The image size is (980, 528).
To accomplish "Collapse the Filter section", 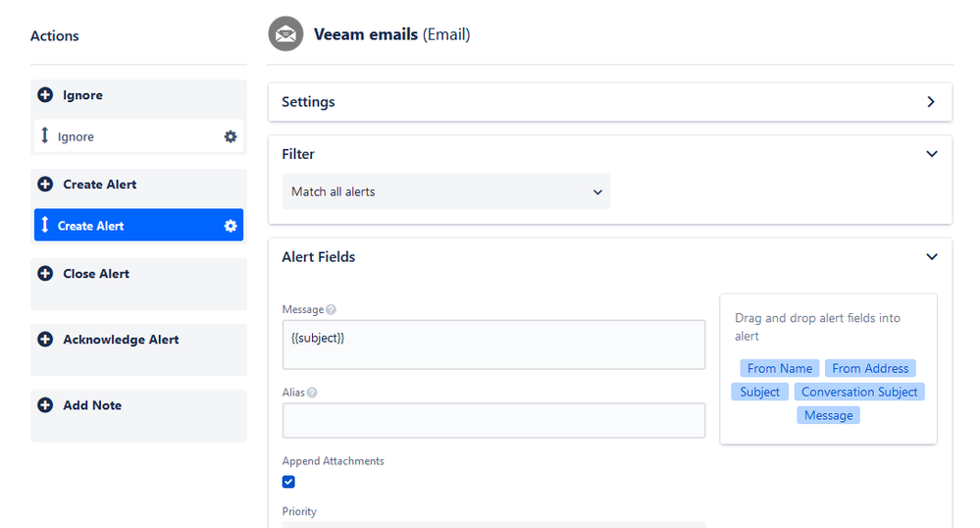I will pos(932,154).
